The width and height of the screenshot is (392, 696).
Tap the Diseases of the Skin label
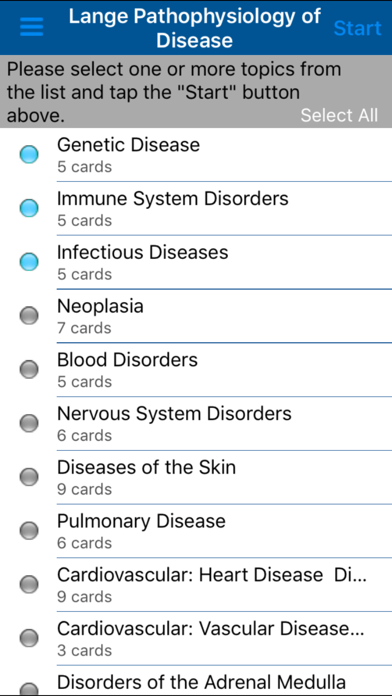147,467
